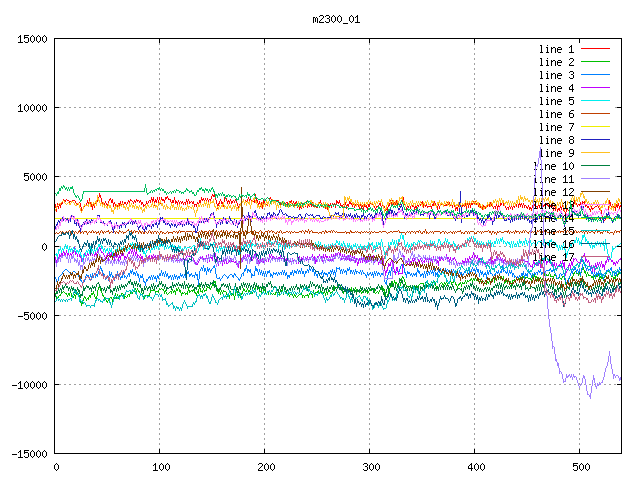This screenshot has width=640, height=480.
Task: Click the green line 2 legend swatch
Action: tap(595, 62)
